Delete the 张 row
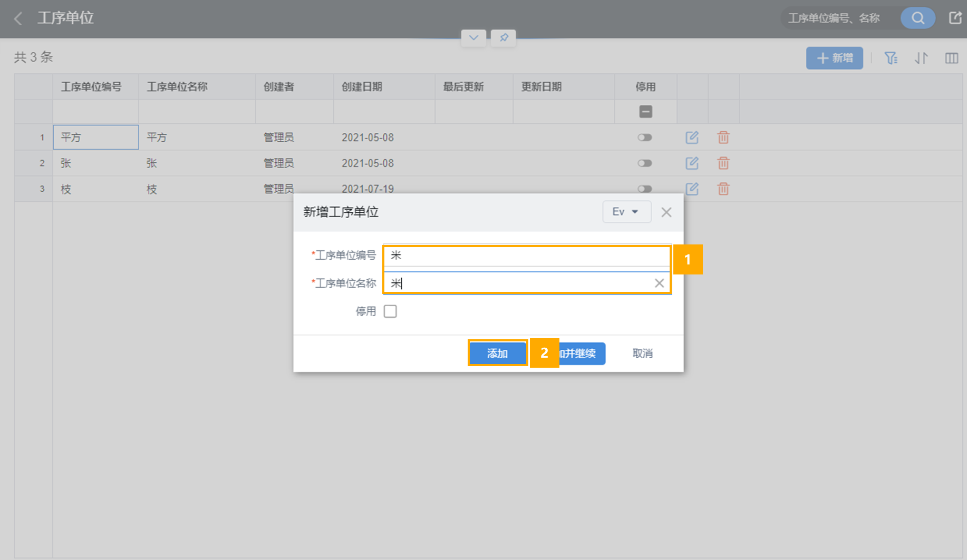The image size is (967, 560). (x=723, y=163)
